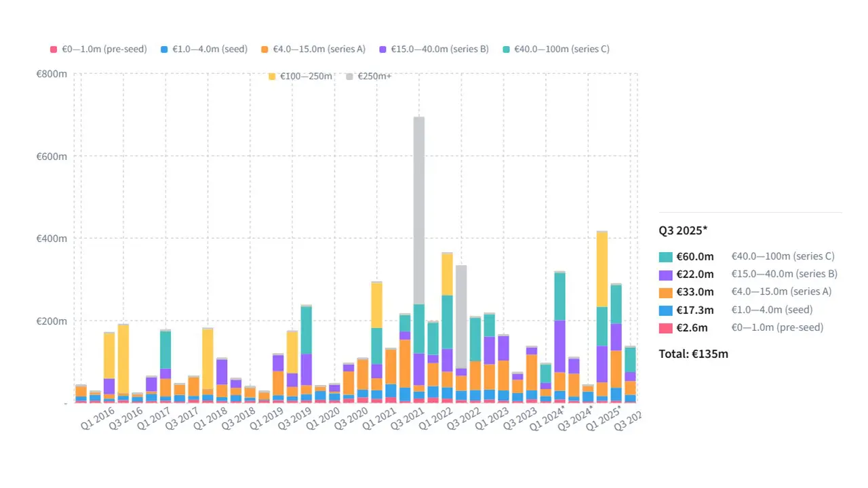Click the teal series C legend dot
This screenshot has width=868, height=488.
[507, 49]
